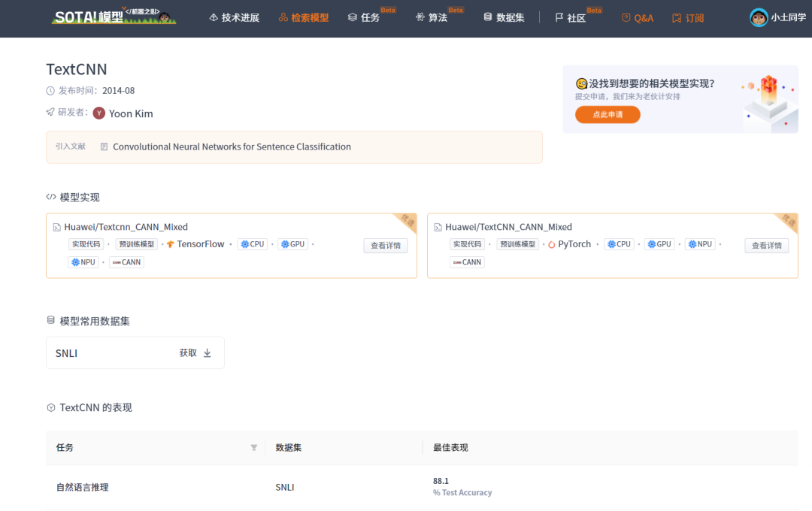The height and width of the screenshot is (511, 812).
Task: Open 订阅 via the bookmark icon
Action: (x=676, y=17)
